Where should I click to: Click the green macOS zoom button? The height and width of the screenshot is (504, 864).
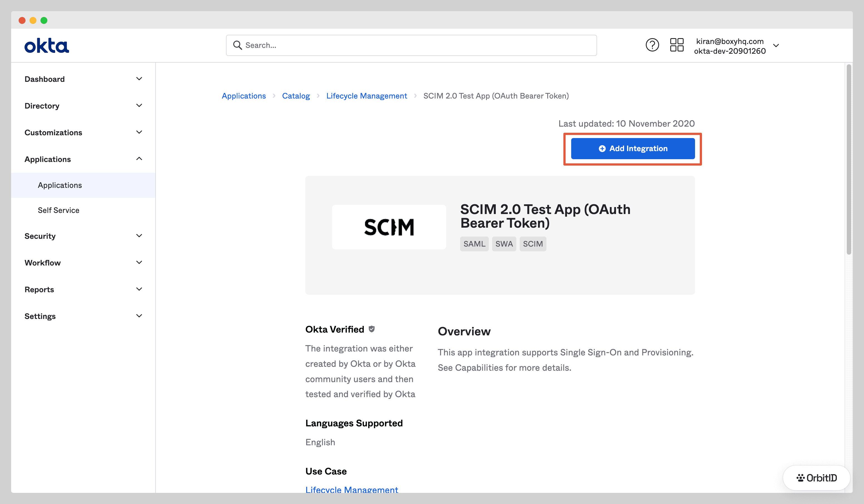coord(44,20)
